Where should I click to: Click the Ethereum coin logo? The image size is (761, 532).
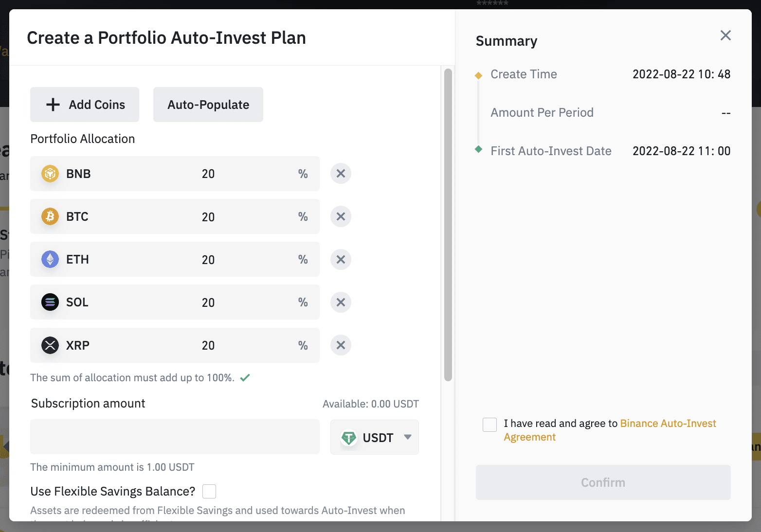(x=50, y=259)
